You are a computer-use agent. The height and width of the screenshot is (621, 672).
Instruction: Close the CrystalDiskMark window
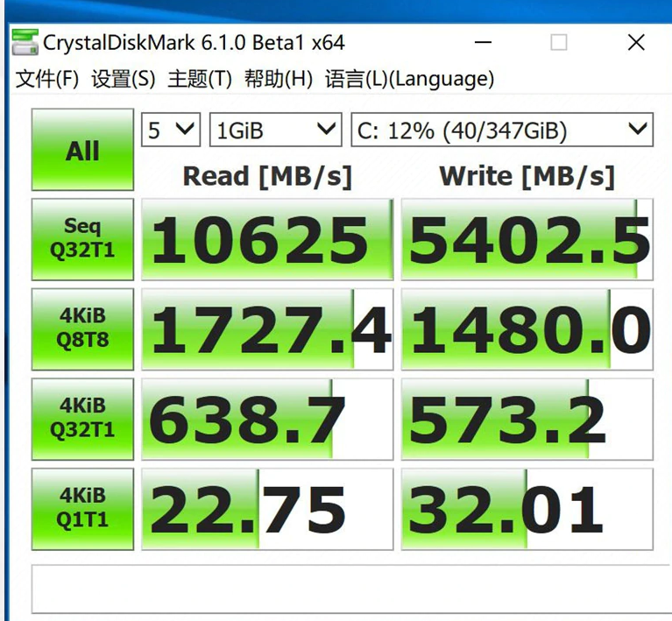tap(636, 42)
